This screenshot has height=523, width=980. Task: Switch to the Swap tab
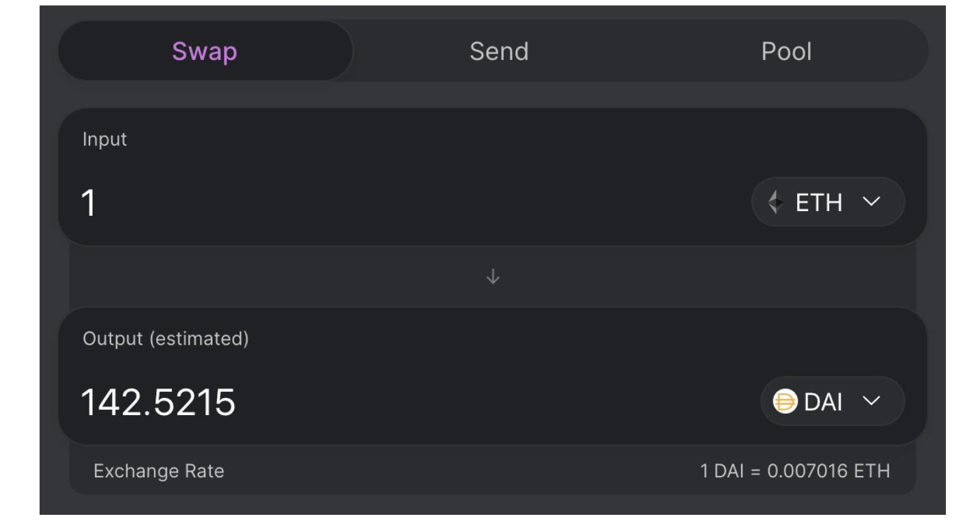click(x=205, y=51)
